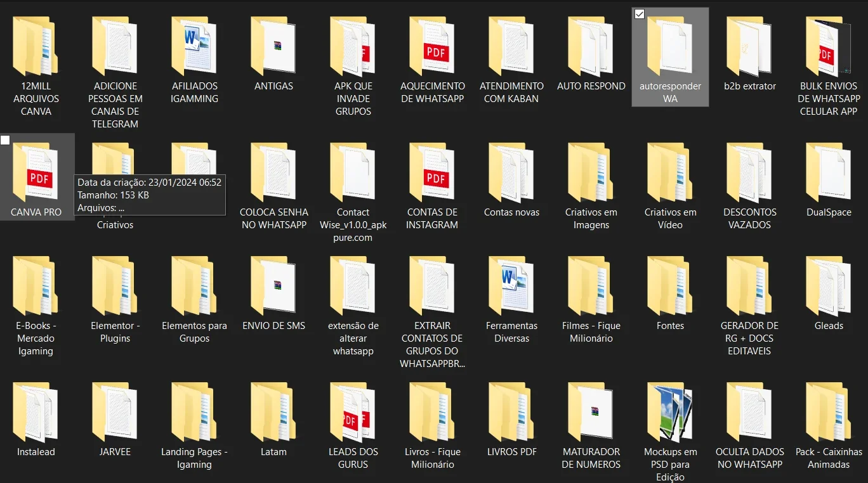The width and height of the screenshot is (868, 483).
Task: Click the CANVA PRO folder icon
Action: [36, 172]
